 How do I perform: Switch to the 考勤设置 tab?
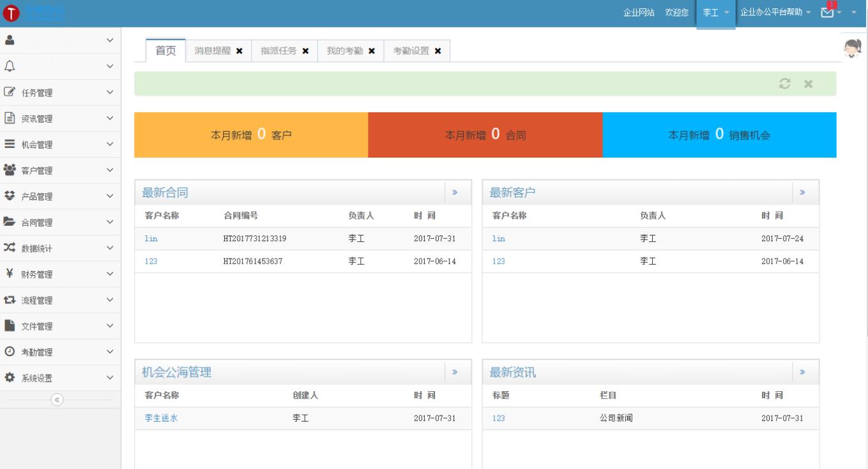(411, 51)
